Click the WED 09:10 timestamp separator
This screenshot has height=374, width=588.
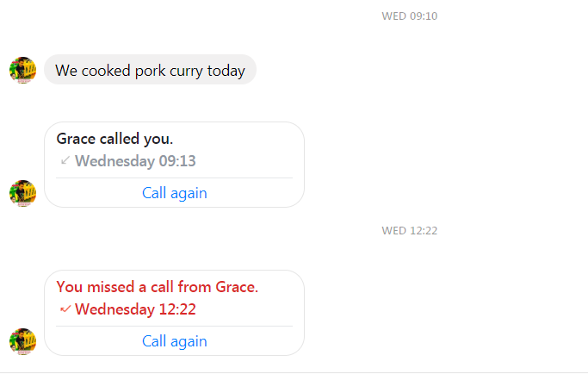click(410, 16)
